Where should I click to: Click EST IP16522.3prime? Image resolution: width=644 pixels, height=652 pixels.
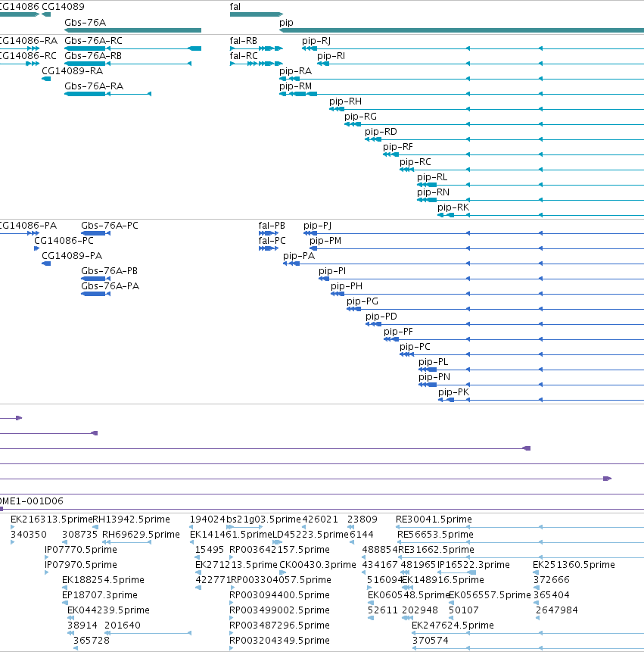point(473,565)
